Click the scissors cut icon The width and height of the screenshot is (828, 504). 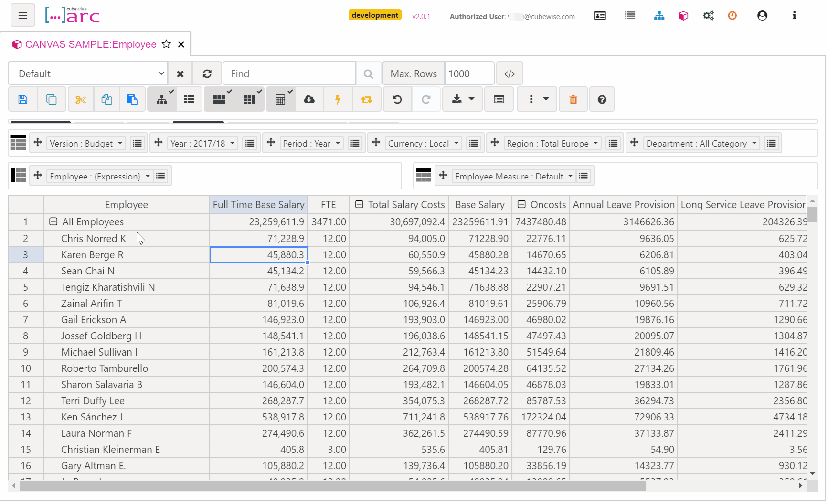point(81,99)
